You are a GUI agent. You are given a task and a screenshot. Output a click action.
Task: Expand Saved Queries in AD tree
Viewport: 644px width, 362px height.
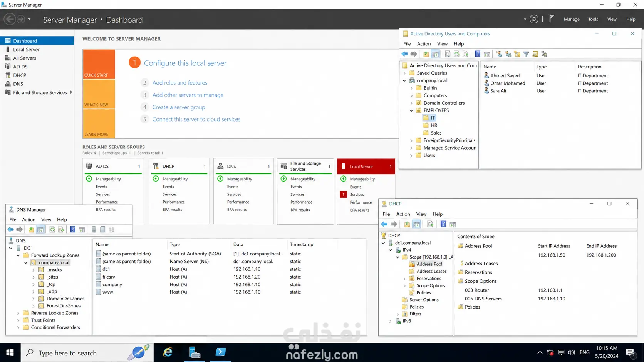(404, 73)
